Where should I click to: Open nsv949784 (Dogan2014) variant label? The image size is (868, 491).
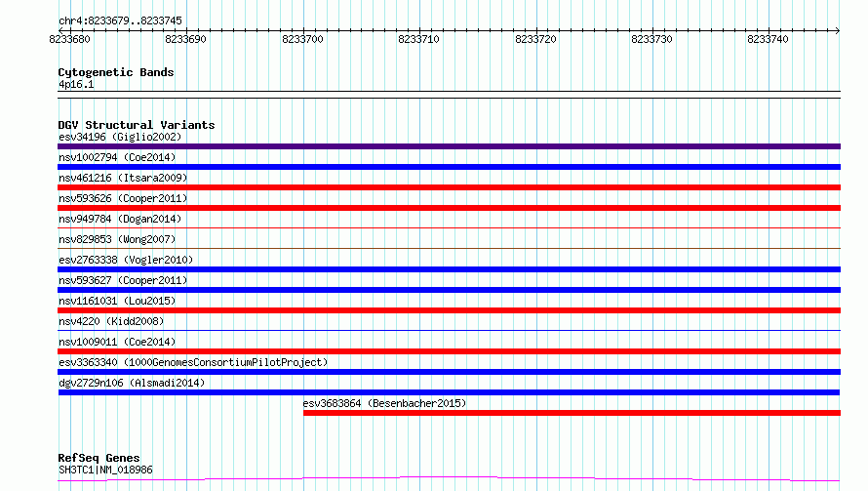coord(120,219)
